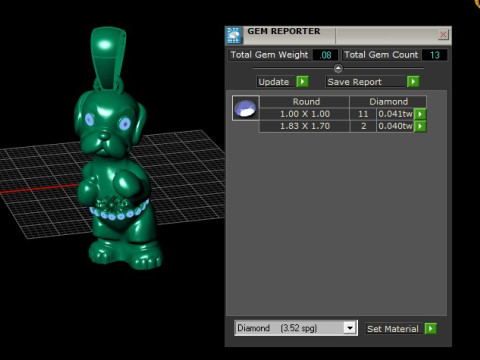Click the green arrow next to Set Material
This screenshot has height=360, width=480.
tap(430, 329)
